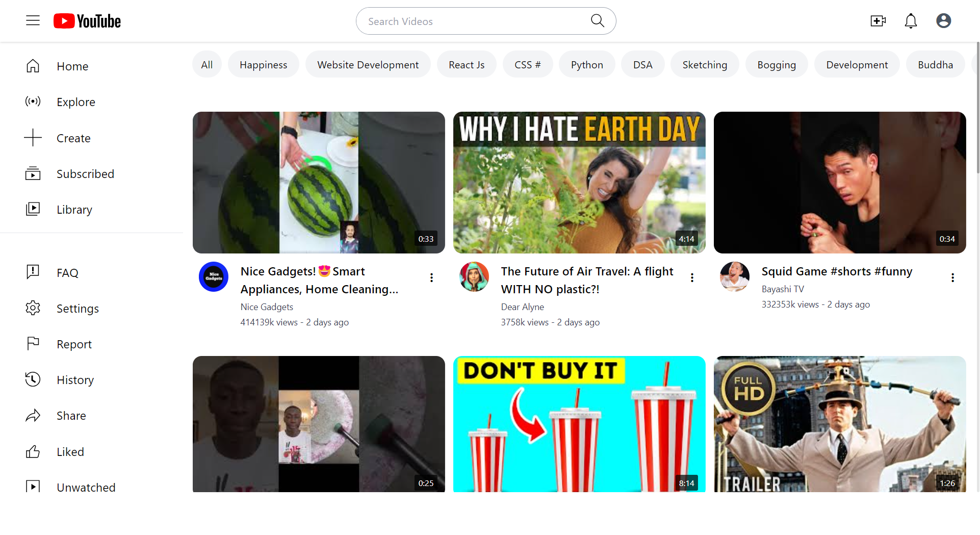The width and height of the screenshot is (980, 535).
Task: Open the user account avatar icon
Action: coord(943,21)
